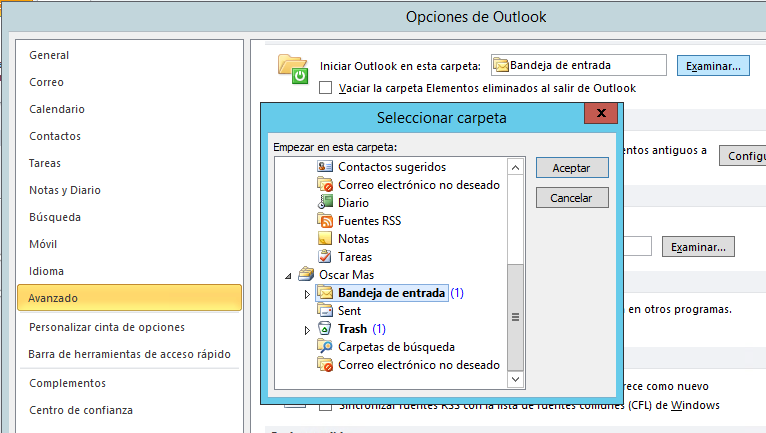The image size is (766, 433).
Task: Open the General options category
Action: tap(129, 55)
